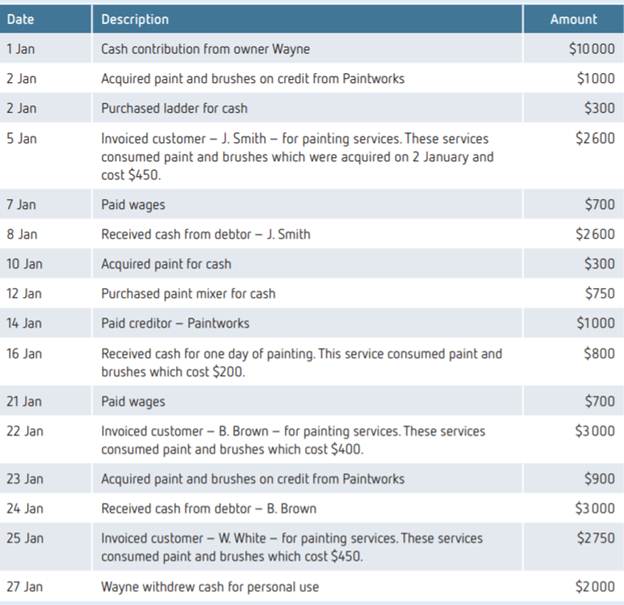Select received cash from debtor J. Smith
The height and width of the screenshot is (605, 624).
[205, 234]
